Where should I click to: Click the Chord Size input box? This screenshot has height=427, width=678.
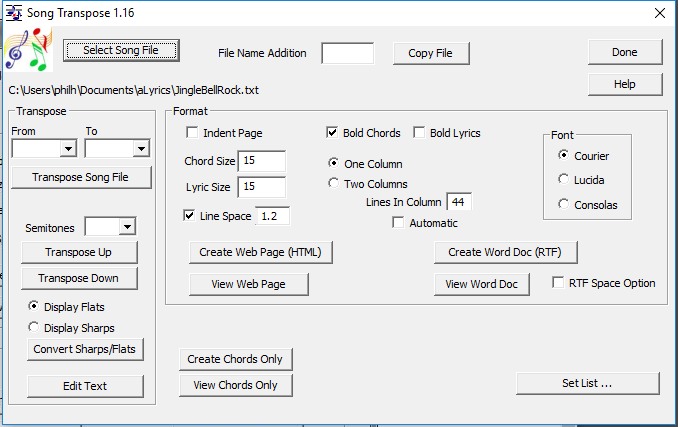(x=261, y=161)
